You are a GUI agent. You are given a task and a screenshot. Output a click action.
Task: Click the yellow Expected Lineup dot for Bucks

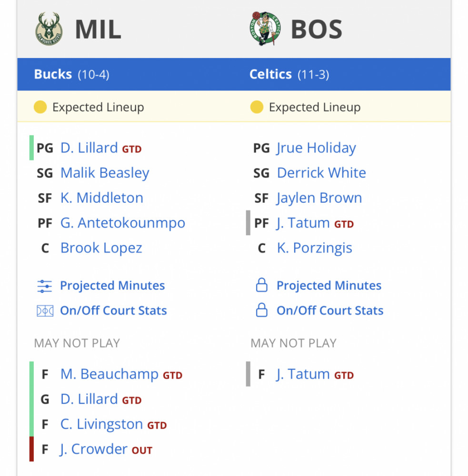point(40,107)
